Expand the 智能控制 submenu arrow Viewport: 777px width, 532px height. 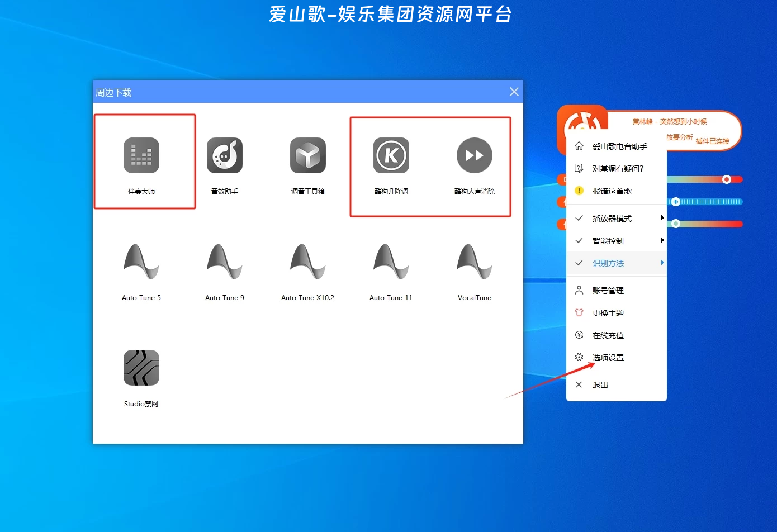(662, 240)
